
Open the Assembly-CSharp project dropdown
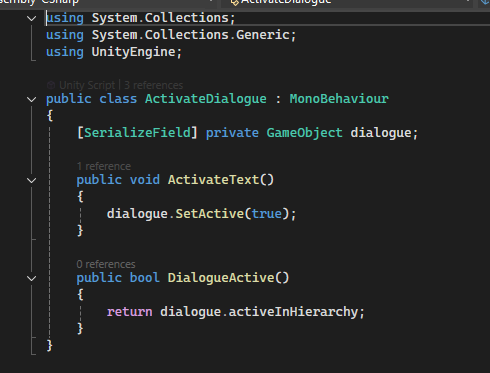point(107,2)
